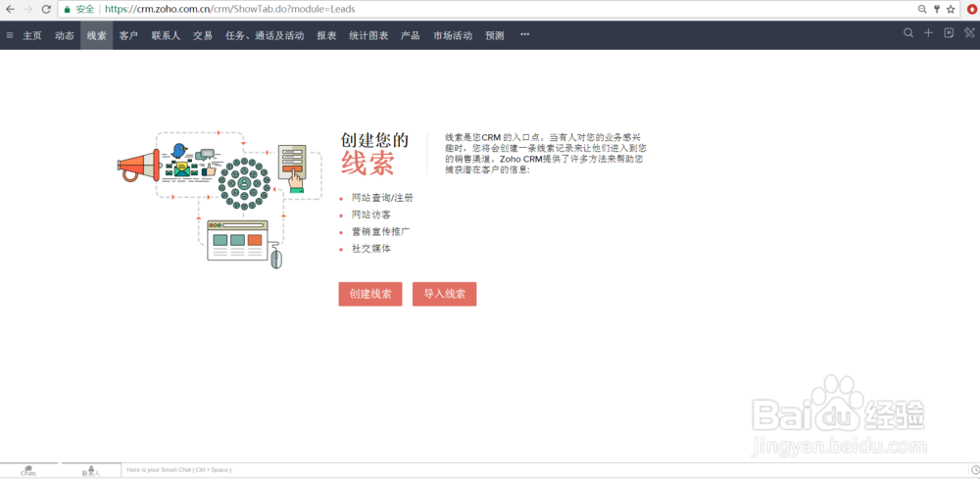Click clock icon at bottom right
This screenshot has height=479, width=980.
(975, 469)
